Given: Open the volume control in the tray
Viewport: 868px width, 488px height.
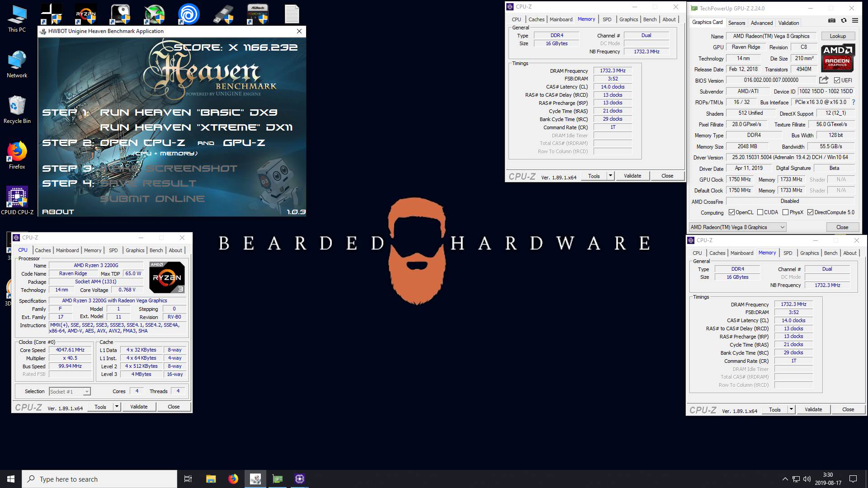Looking at the screenshot, I should pos(807,479).
